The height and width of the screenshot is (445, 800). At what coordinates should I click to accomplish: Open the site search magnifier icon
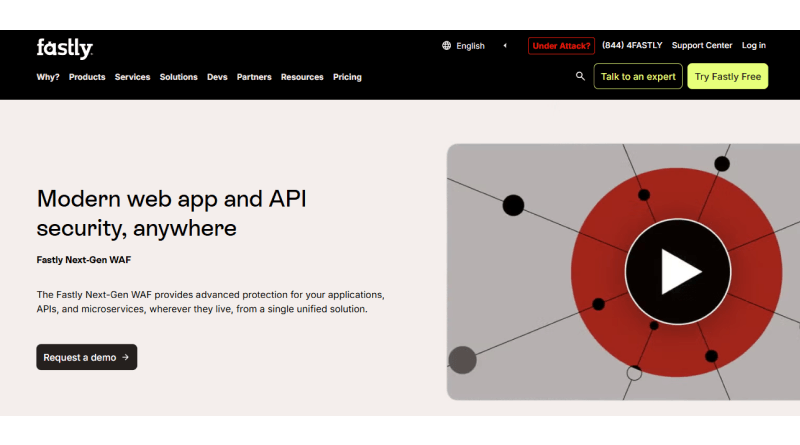coord(580,76)
